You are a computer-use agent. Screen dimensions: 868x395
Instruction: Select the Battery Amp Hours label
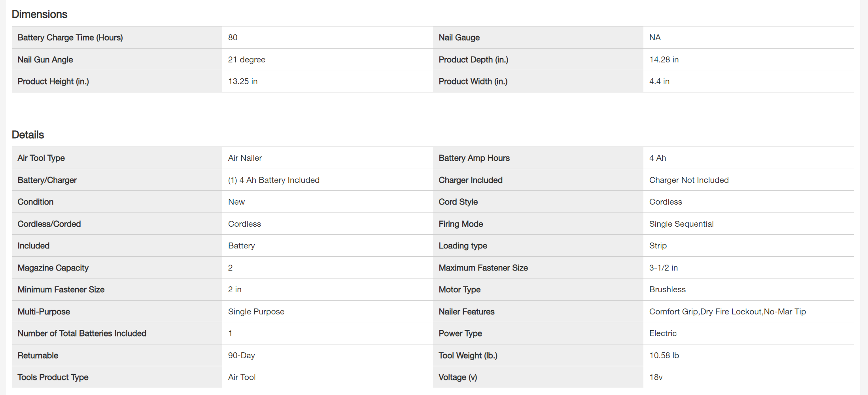[x=474, y=158]
